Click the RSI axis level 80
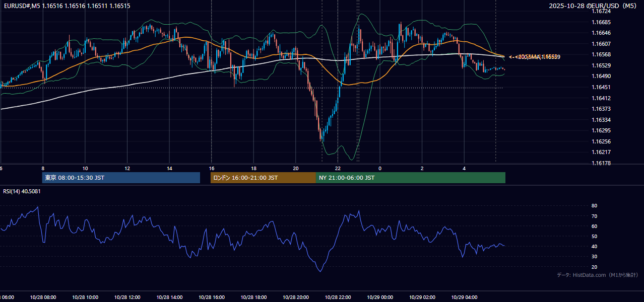The image size is (644, 302). [594, 206]
